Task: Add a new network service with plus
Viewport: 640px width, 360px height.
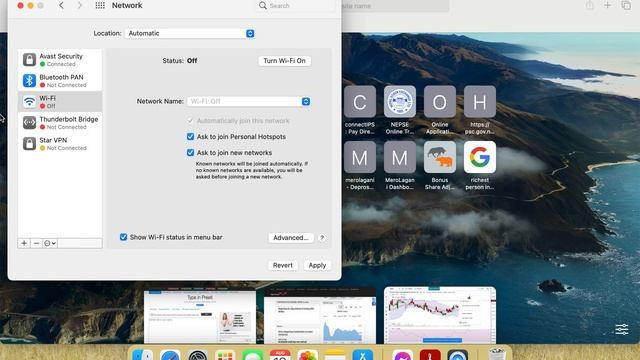Action: pyautogui.click(x=24, y=243)
